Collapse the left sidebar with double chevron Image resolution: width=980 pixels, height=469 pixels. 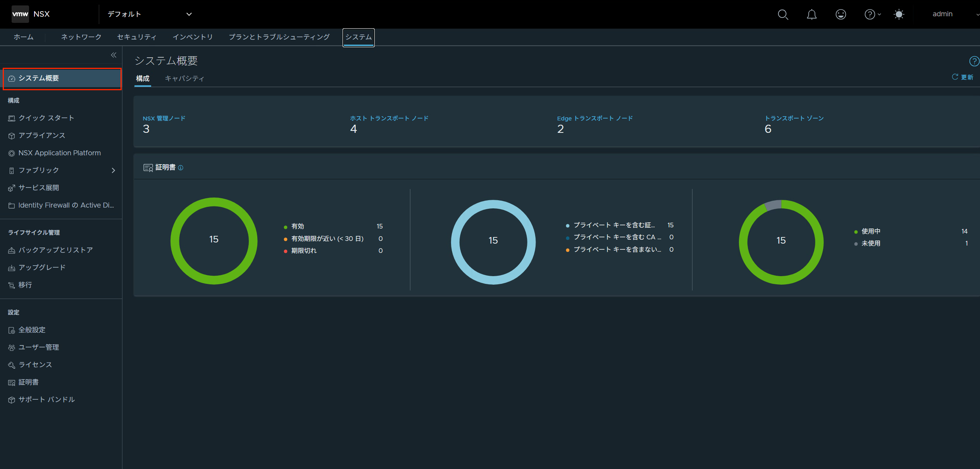point(114,55)
